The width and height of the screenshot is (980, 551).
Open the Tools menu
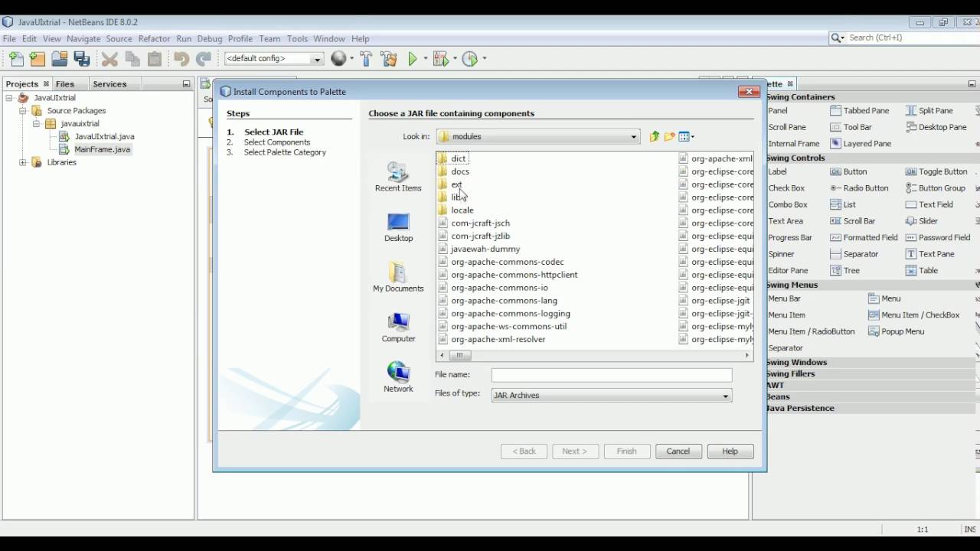coord(297,39)
